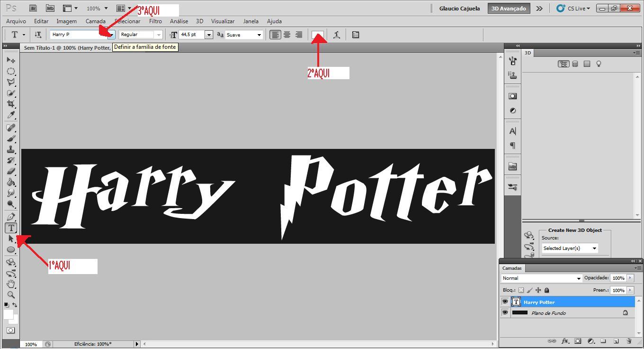Show more workspaces with double chevron

(x=539, y=9)
